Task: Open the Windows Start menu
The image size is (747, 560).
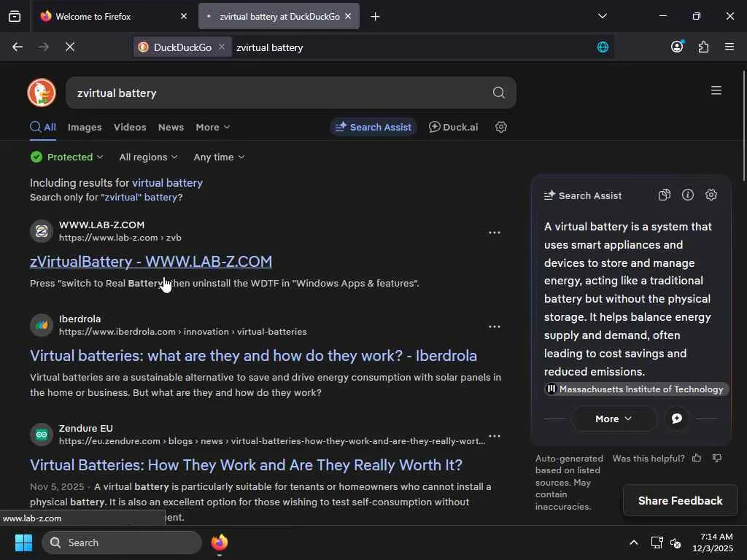Action: [23, 542]
